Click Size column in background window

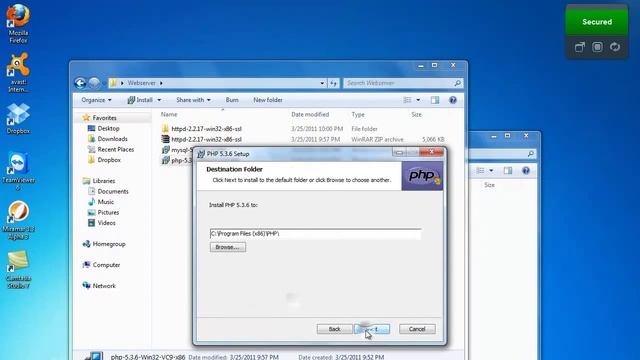[489, 185]
